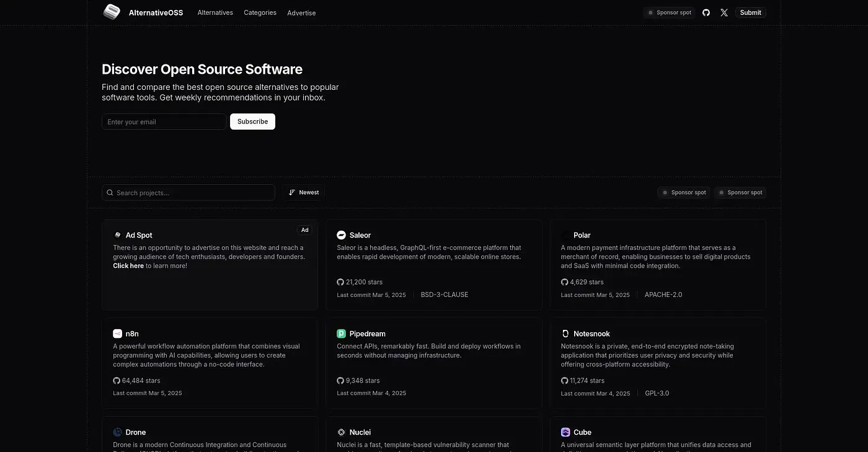Open the GitHub icon in the header
The width and height of the screenshot is (868, 452).
(706, 12)
